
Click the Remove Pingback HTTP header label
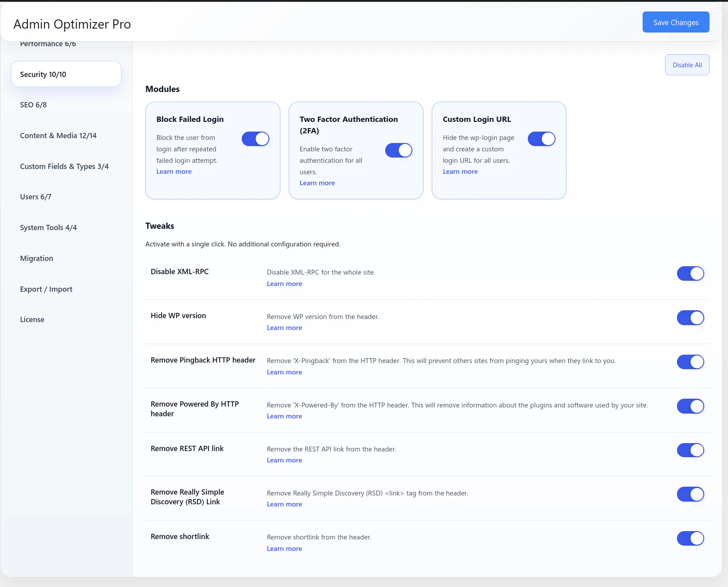coord(203,360)
